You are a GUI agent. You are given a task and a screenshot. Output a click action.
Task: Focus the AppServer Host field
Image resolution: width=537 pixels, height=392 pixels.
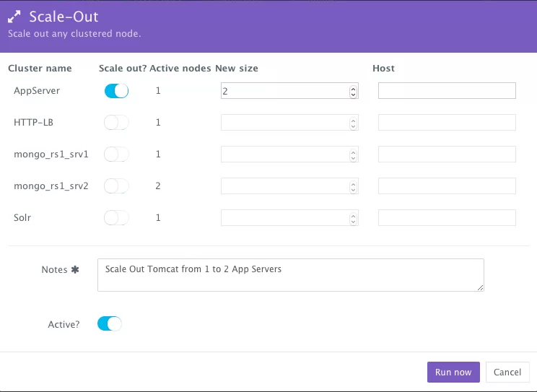447,91
